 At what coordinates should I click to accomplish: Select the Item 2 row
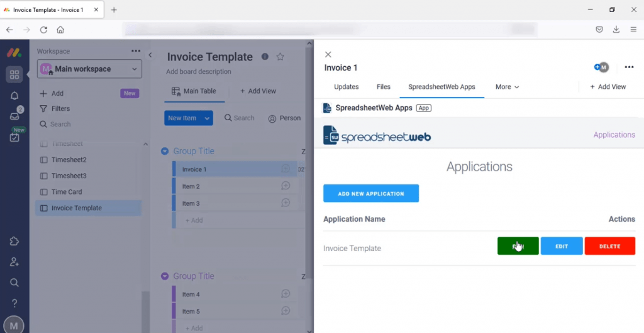[x=234, y=186]
